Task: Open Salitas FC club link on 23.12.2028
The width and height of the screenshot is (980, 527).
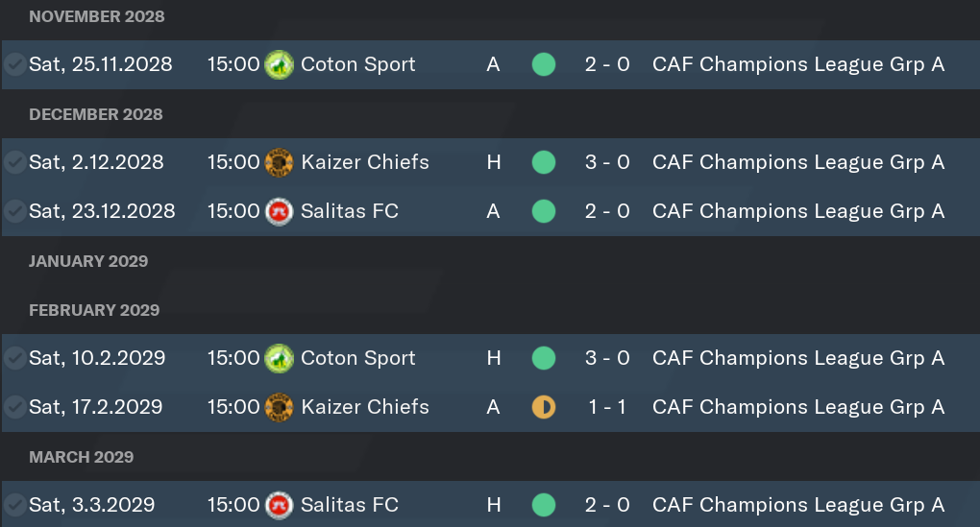Action: [350, 211]
